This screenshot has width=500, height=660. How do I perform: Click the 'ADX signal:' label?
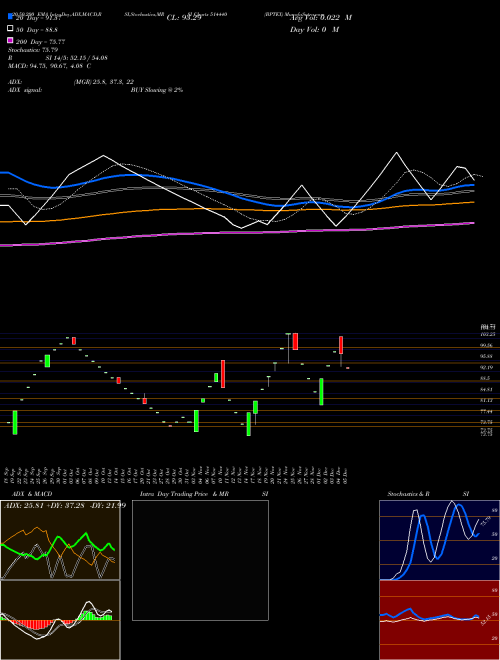(25, 90)
